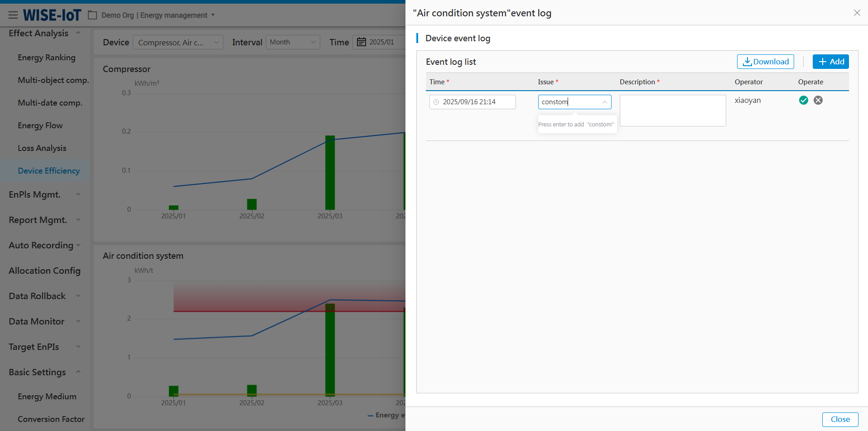This screenshot has height=431, width=868.
Task: Download the event log list
Action: coord(765,62)
